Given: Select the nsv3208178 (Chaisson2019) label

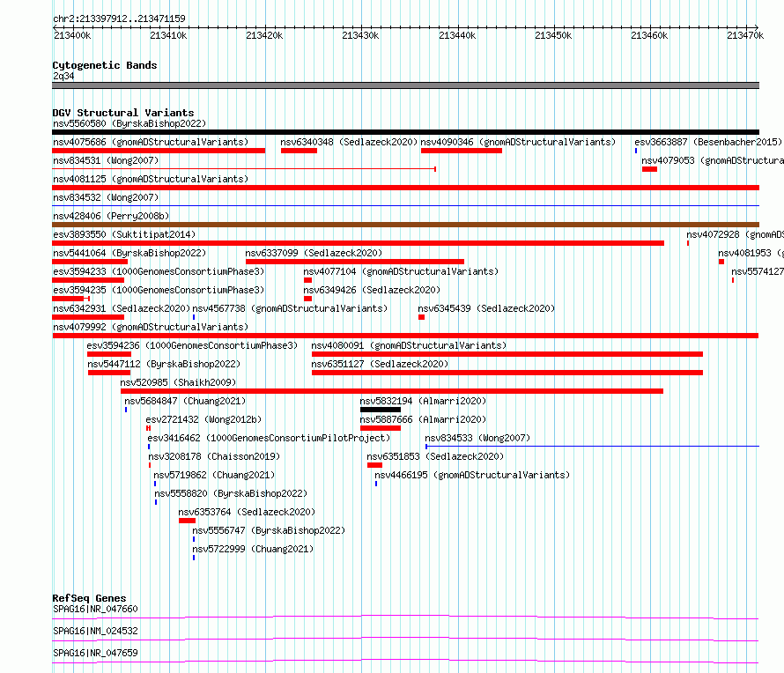Looking at the screenshot, I should tap(214, 456).
